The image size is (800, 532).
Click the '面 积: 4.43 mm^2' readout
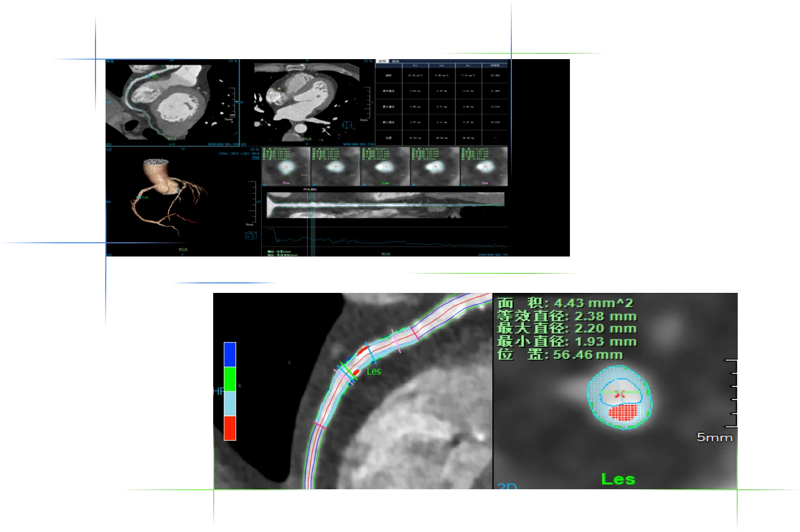point(565,303)
